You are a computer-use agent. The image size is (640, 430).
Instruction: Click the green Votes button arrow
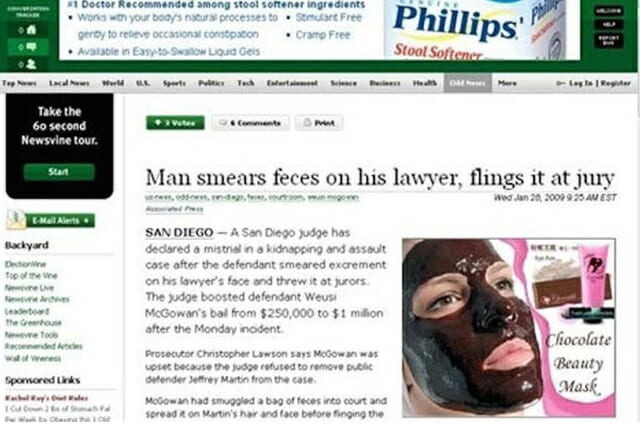pos(158,122)
